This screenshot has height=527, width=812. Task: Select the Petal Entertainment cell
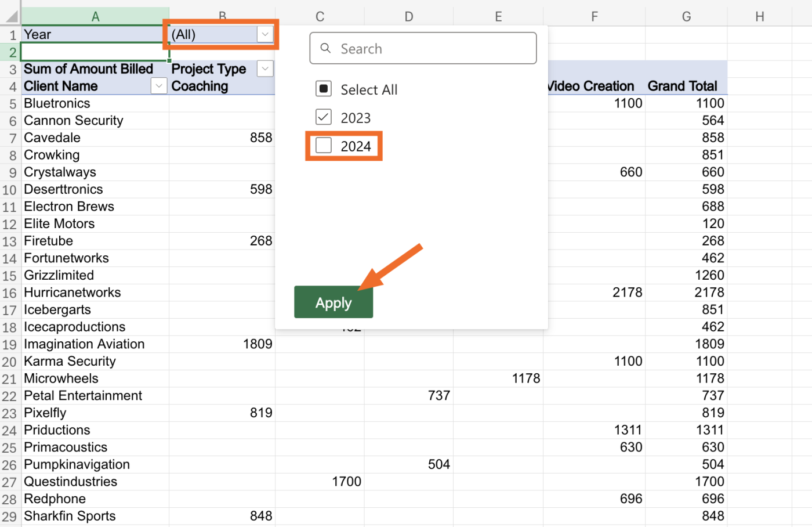(x=95, y=395)
